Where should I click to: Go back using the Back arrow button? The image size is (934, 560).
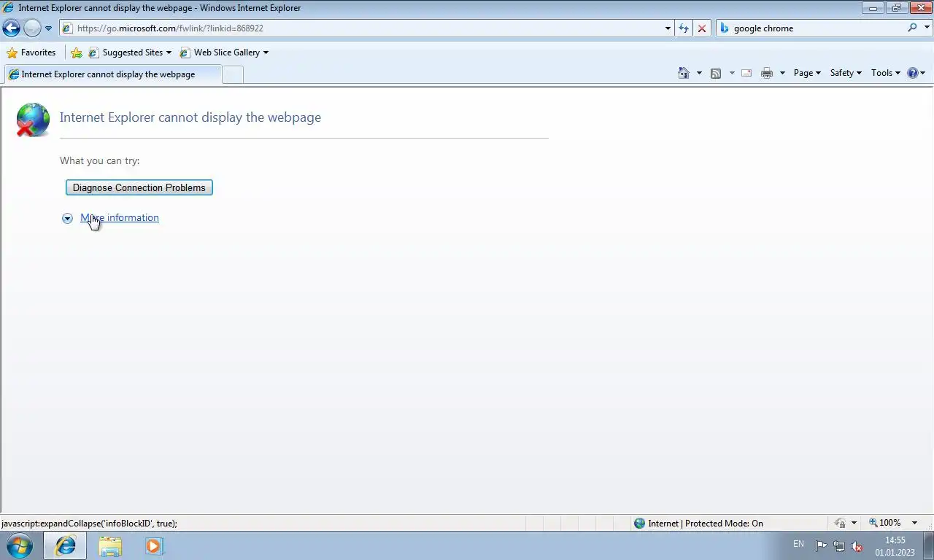point(12,28)
